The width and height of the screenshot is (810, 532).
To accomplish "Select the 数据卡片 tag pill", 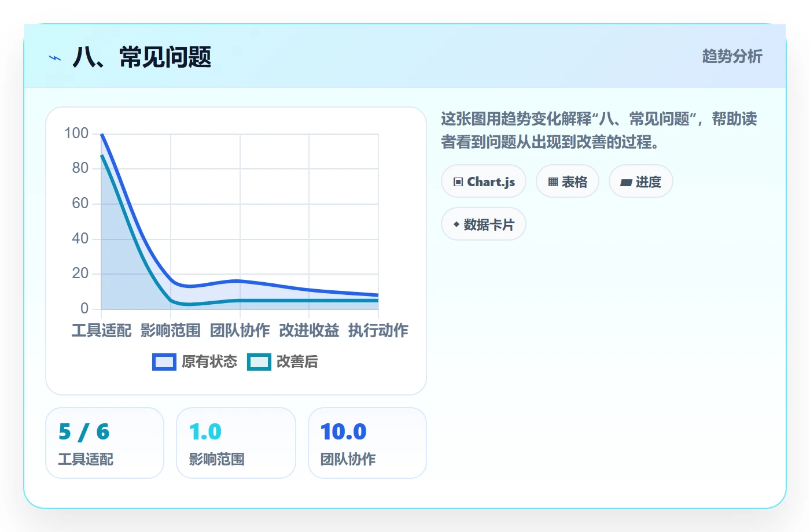I will click(484, 224).
